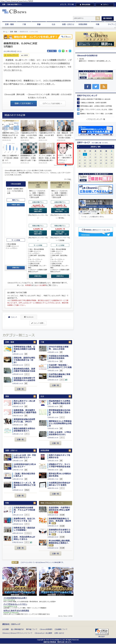Open the orange RSS feed button in the sidebar

pos(104,87)
